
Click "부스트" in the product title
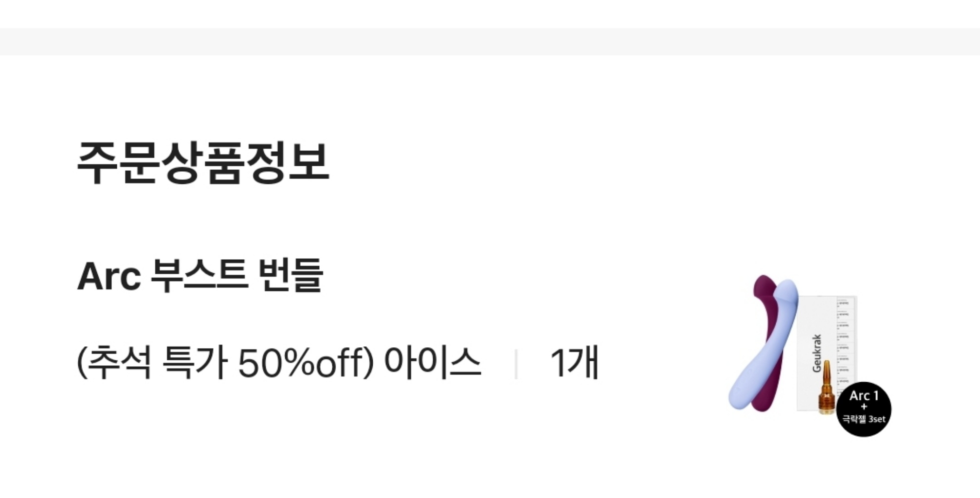point(199,275)
